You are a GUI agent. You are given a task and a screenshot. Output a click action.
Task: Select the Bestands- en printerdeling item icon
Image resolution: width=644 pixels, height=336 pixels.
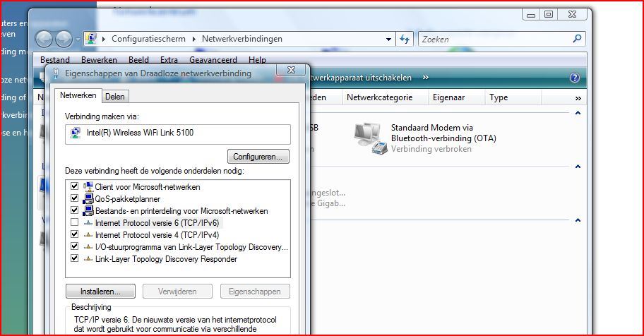[88, 211]
